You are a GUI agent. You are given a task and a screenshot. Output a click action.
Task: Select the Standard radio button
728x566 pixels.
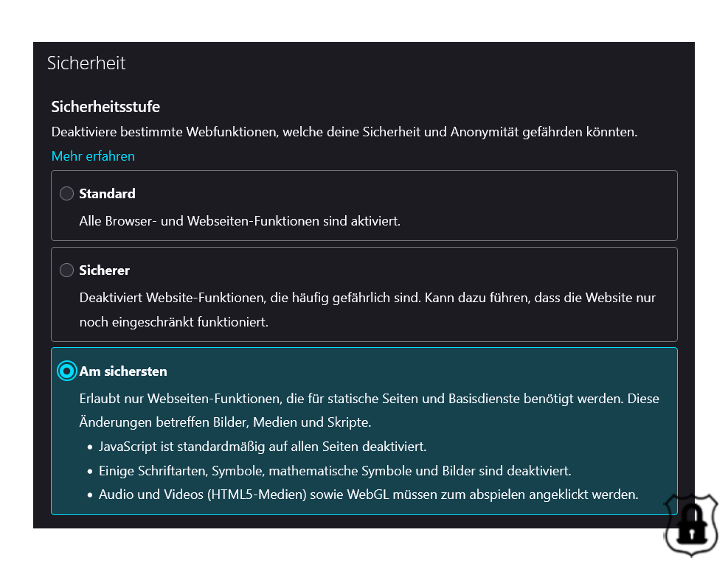(67, 194)
